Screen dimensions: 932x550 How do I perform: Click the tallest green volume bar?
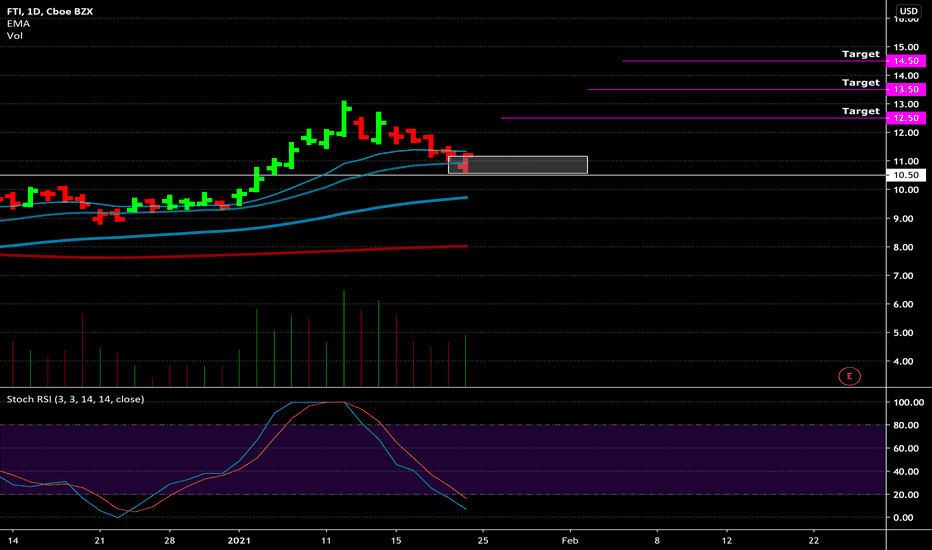click(x=344, y=338)
